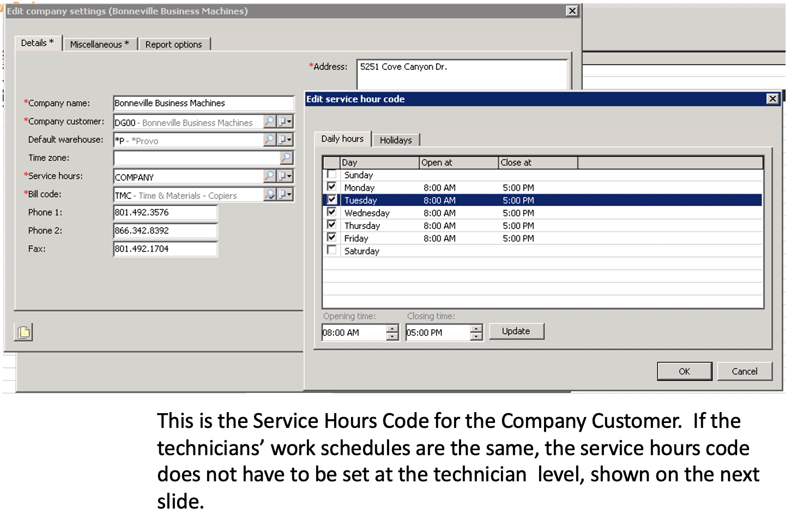Viewport: 797px width, 532px height.
Task: Open the Bill code dropdown arrow
Action: point(288,195)
